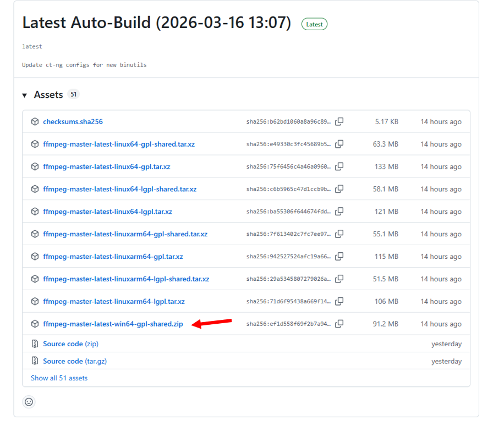The image size is (504, 421).
Task: Open Latest Auto-Build release title
Action: click(x=156, y=23)
